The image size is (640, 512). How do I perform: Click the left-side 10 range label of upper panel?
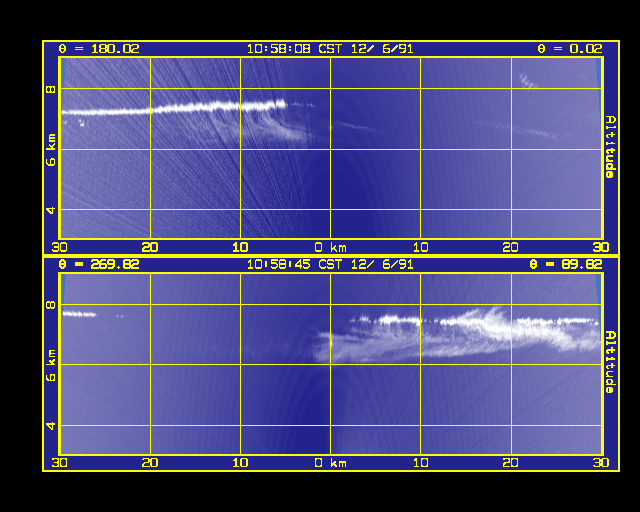(x=240, y=247)
